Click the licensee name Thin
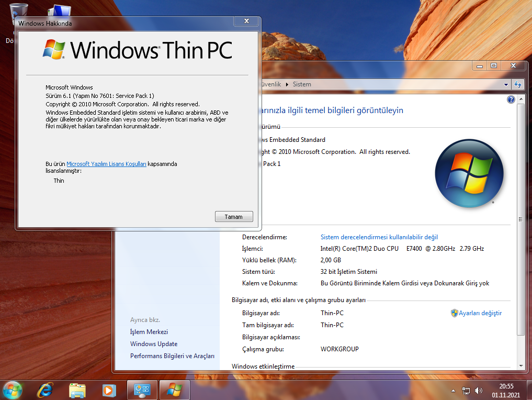532x400 pixels. 59,181
